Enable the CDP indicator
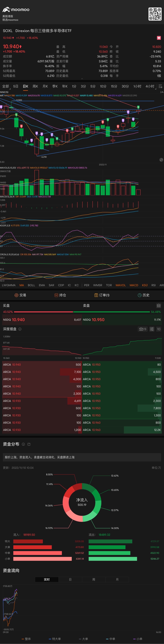The height and width of the screenshot is (644, 164). click(61, 285)
